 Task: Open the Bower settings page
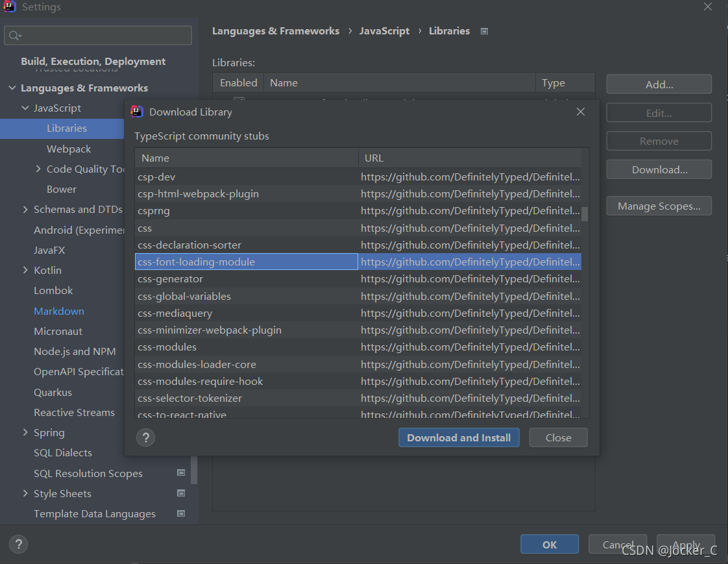click(x=61, y=190)
